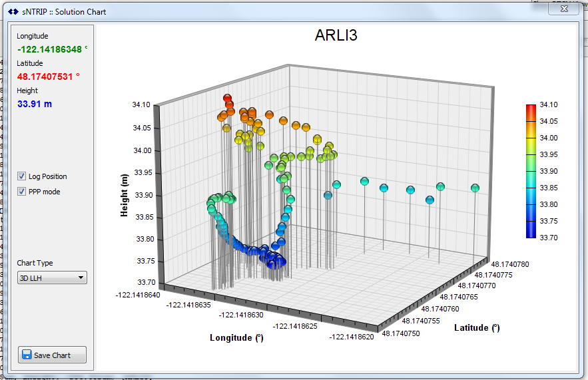Click the red highest data point sphere
This screenshot has height=380, width=588.
[228, 98]
